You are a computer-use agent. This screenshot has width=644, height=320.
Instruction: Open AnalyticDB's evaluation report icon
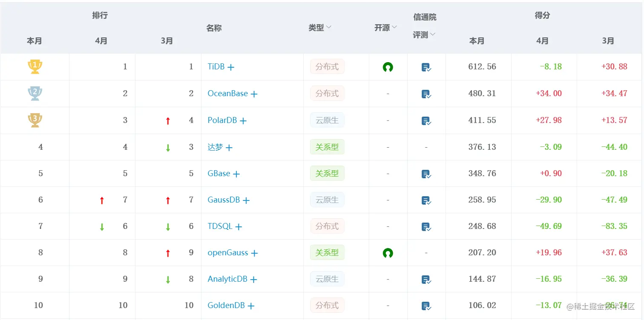coord(426,279)
